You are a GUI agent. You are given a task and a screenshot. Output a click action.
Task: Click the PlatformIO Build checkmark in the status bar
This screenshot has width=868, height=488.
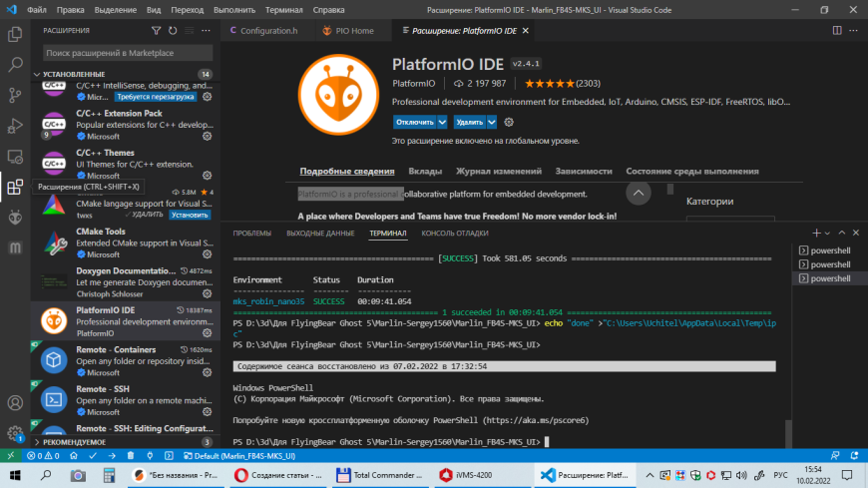93,456
